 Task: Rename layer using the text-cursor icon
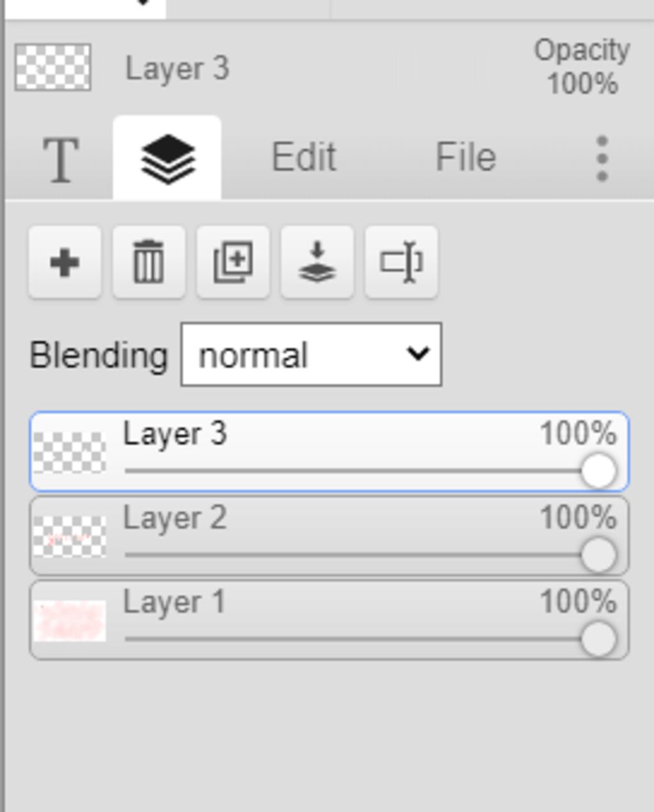(402, 262)
